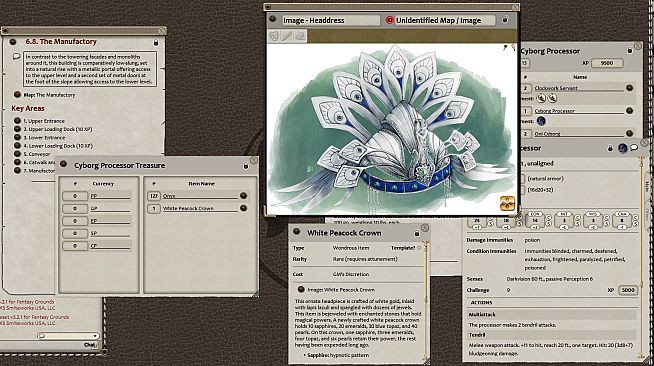Screen dimensions: 654x366
Task: Click link icon in Headdress image window
Action: click(x=273, y=19)
